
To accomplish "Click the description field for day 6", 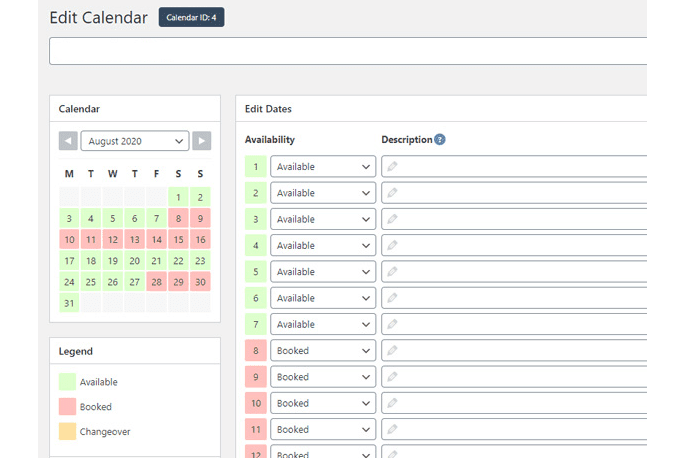I will (514, 298).
